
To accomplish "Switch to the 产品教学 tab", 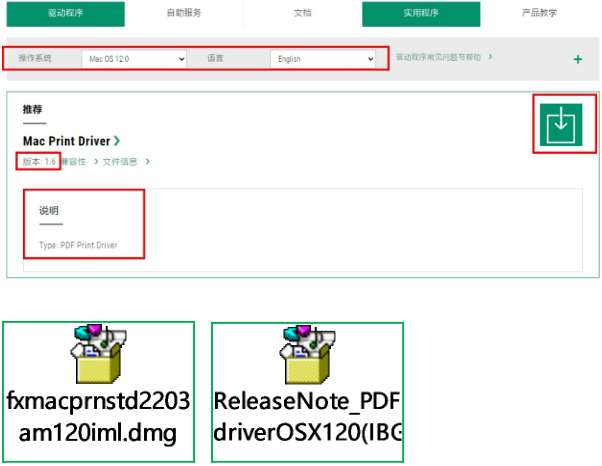I will (x=539, y=13).
